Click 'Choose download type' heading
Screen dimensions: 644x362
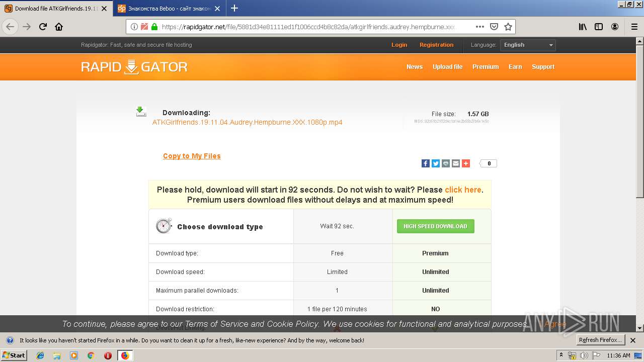pos(220,227)
